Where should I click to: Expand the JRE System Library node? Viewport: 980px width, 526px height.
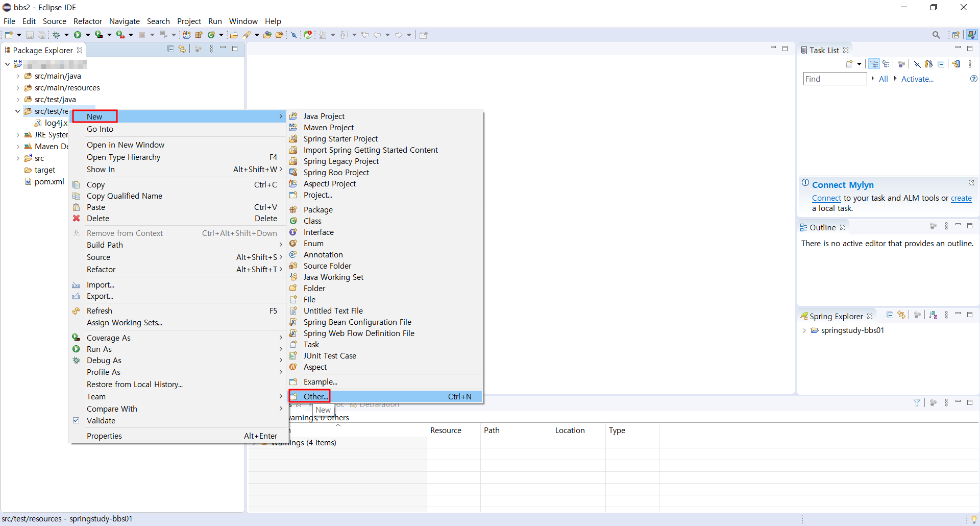click(x=18, y=135)
